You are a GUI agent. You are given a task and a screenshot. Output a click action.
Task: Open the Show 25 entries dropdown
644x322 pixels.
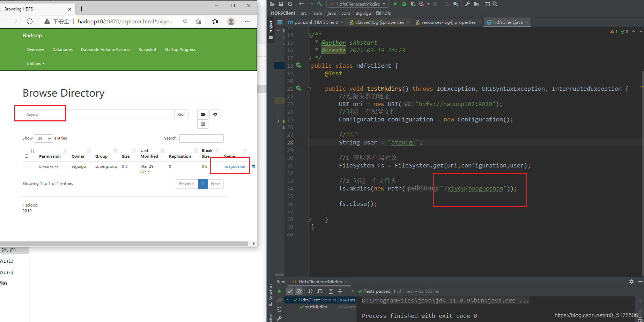pyautogui.click(x=43, y=138)
